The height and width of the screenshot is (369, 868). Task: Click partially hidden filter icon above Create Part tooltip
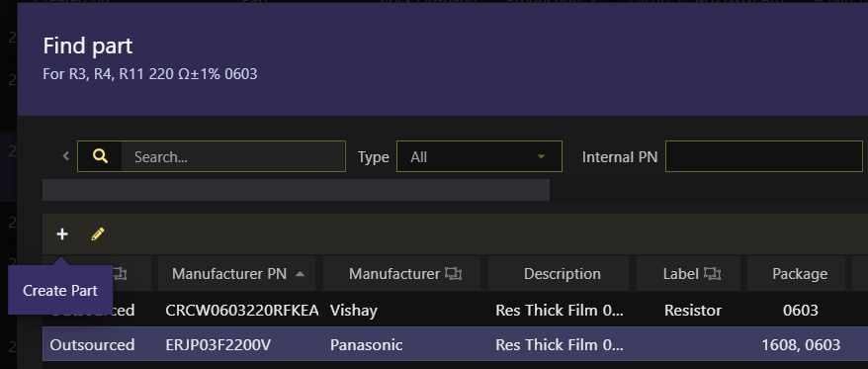pos(121,272)
